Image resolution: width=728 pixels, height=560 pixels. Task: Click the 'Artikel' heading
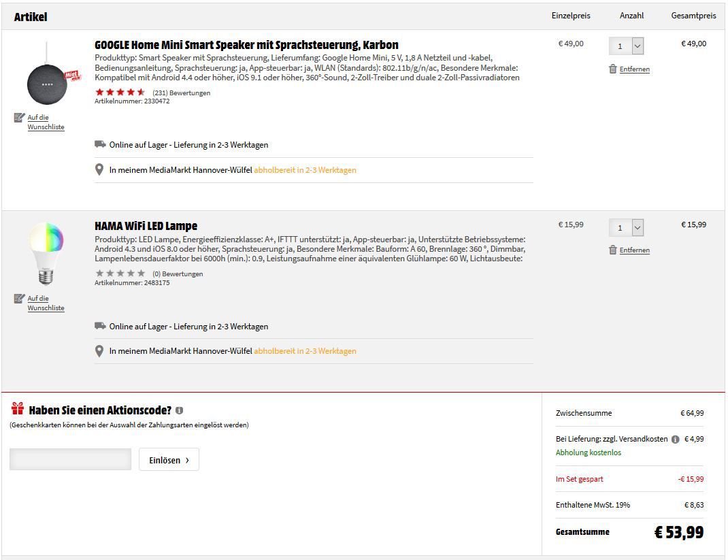point(31,17)
